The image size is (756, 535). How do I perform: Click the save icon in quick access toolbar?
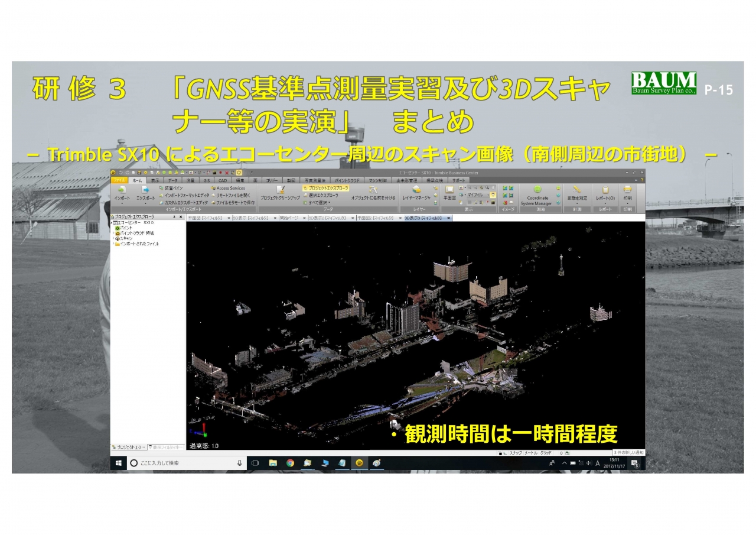pyautogui.click(x=139, y=172)
